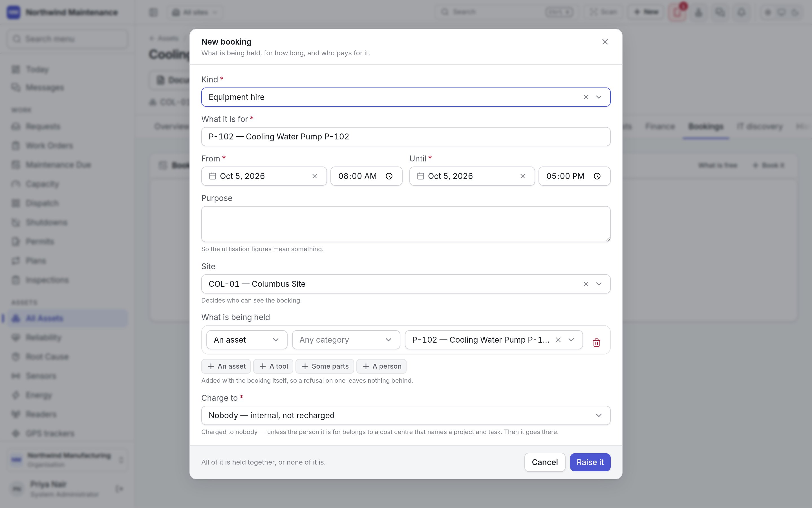Open the Until date calendar
812x508 pixels.
[420, 176]
